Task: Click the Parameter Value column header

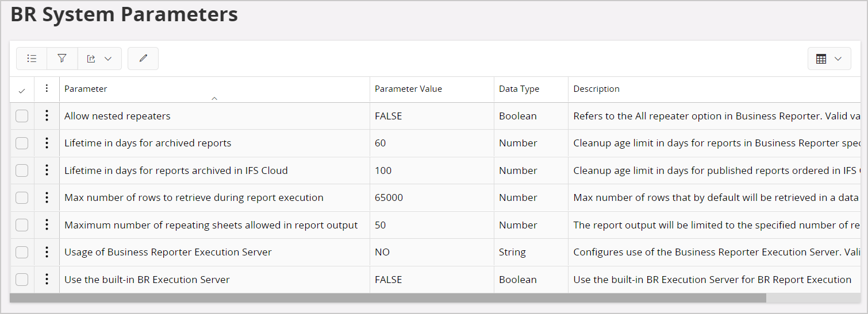Action: [408, 89]
